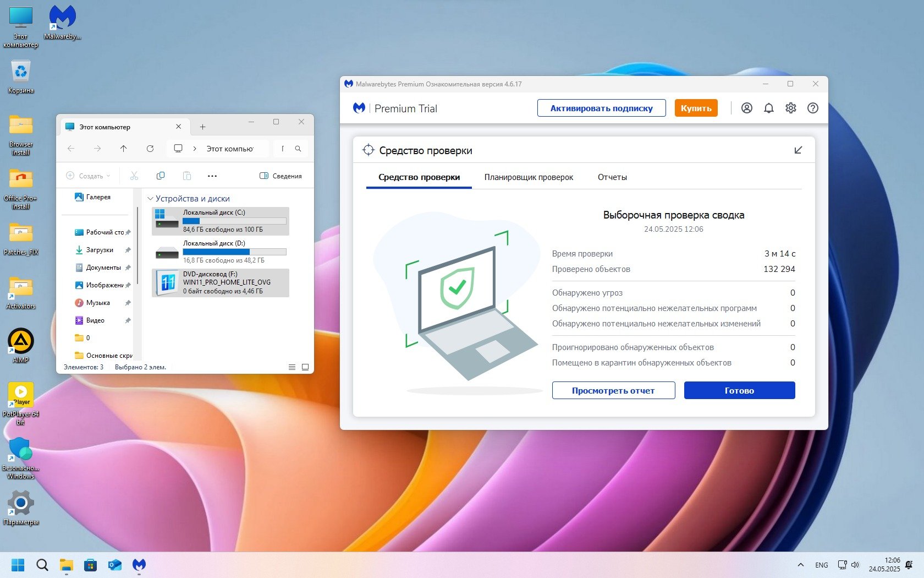Switch to the Средство проверки tab
Image resolution: width=924 pixels, height=578 pixels.
pos(419,177)
